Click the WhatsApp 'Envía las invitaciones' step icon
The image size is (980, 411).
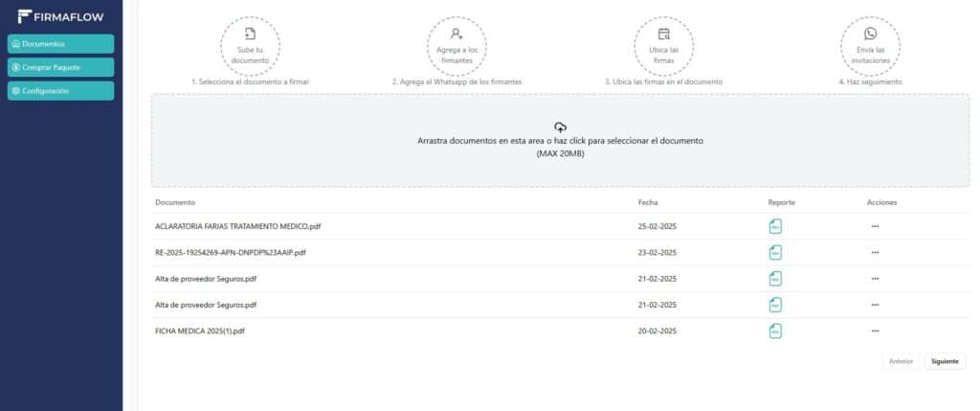(x=871, y=34)
